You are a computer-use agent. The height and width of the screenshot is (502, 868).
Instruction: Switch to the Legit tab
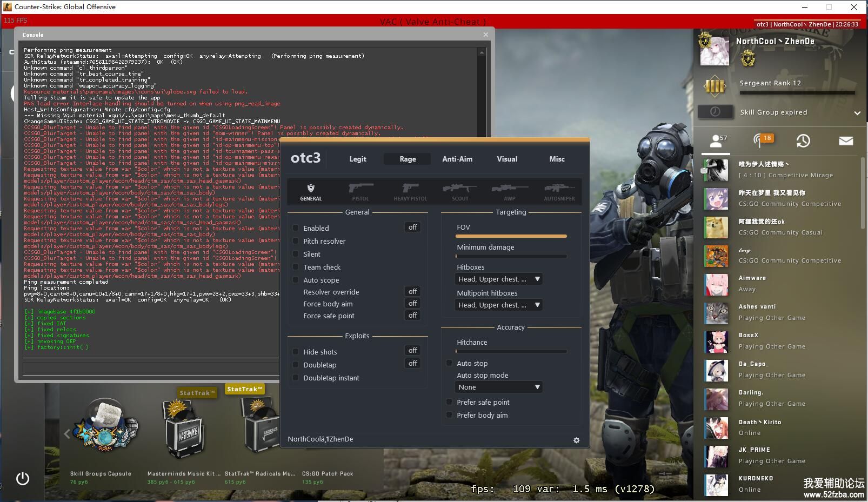[x=358, y=159]
